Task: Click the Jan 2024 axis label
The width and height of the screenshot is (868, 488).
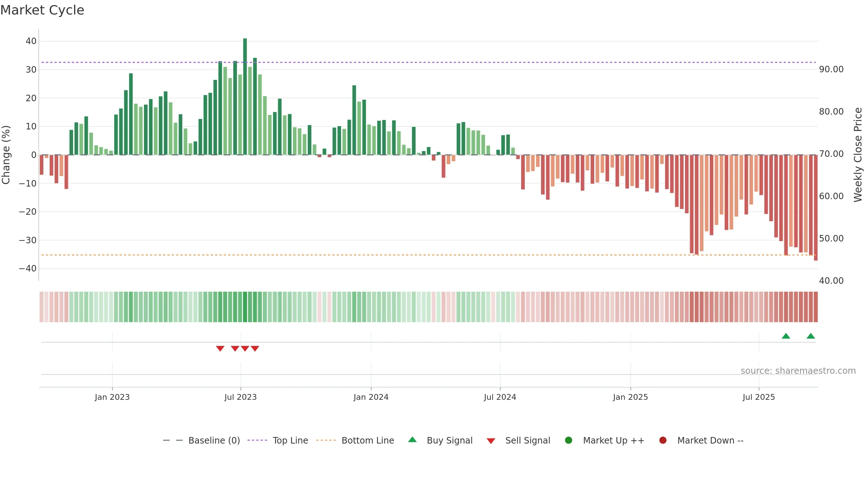Action: tap(371, 397)
